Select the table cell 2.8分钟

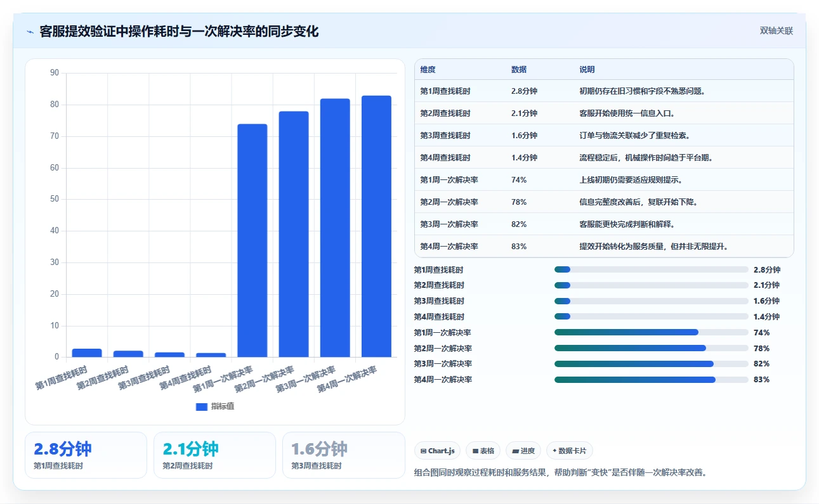click(x=524, y=91)
